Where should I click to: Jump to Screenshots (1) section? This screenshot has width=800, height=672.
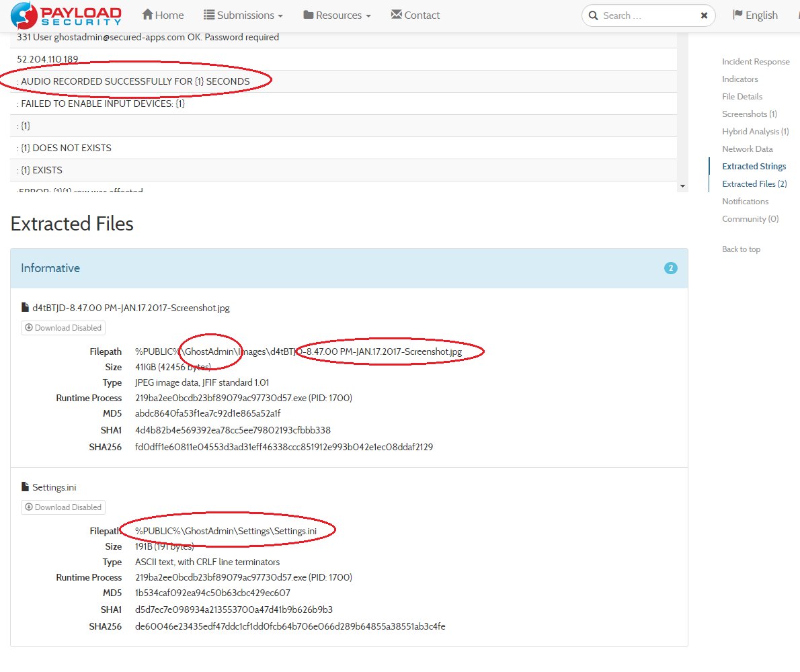click(750, 114)
